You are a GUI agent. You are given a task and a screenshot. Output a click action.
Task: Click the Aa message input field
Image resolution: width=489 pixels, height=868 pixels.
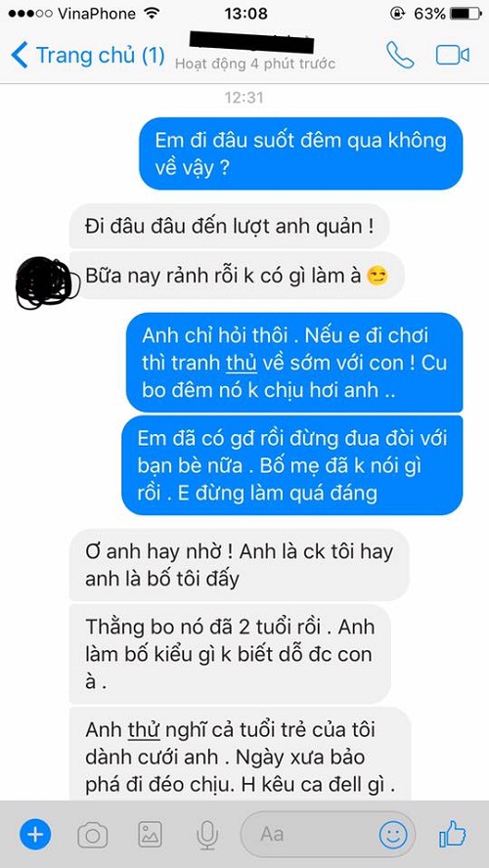(x=328, y=834)
